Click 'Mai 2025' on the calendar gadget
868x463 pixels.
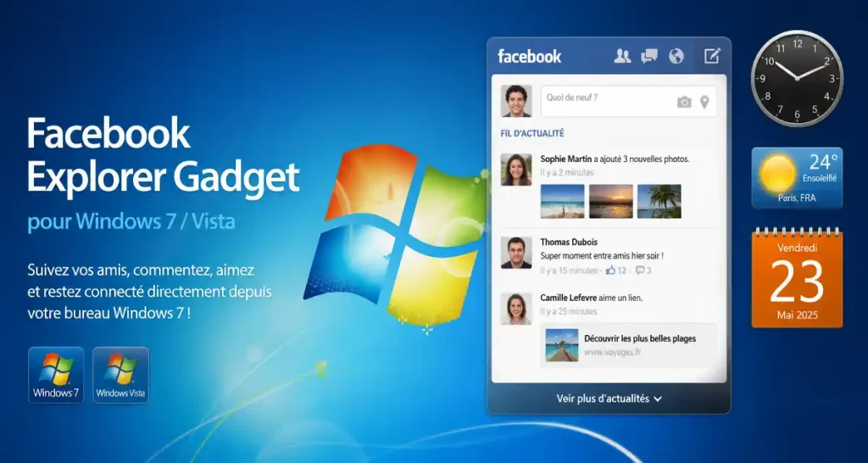coord(797,315)
